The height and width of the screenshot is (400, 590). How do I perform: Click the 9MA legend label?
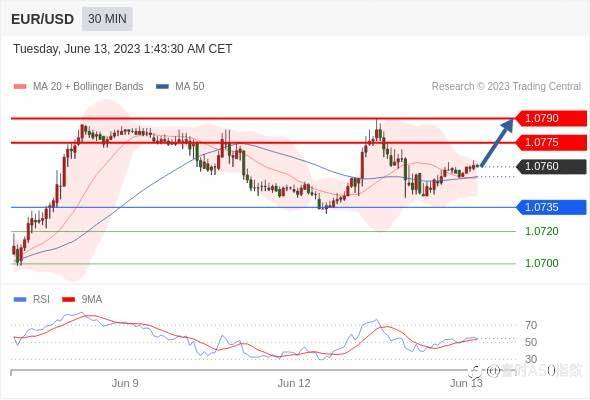click(x=92, y=299)
